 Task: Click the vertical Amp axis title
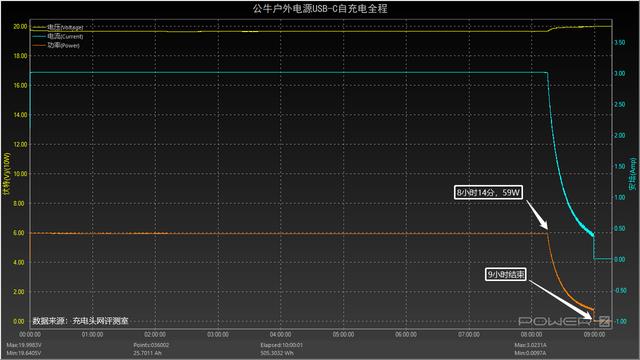[x=633, y=174]
